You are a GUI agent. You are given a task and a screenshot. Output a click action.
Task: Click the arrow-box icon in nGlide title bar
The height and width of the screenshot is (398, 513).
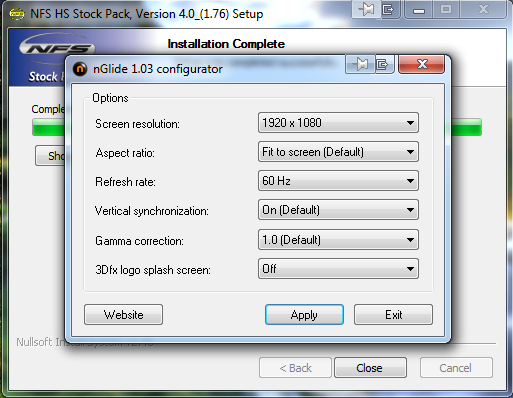click(383, 64)
